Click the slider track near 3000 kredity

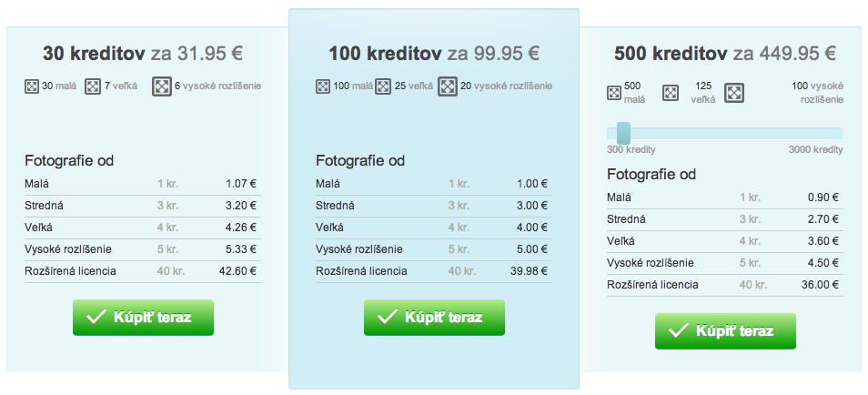(x=831, y=134)
